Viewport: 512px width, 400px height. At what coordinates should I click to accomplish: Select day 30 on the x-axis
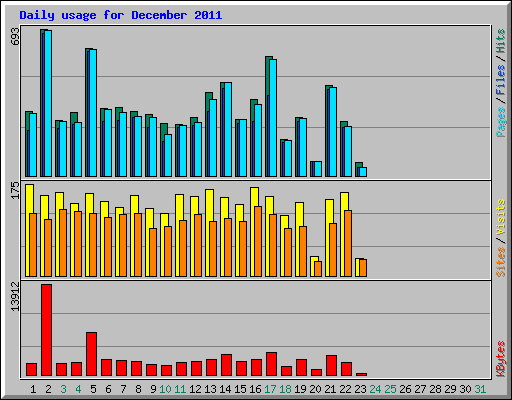pyautogui.click(x=465, y=389)
